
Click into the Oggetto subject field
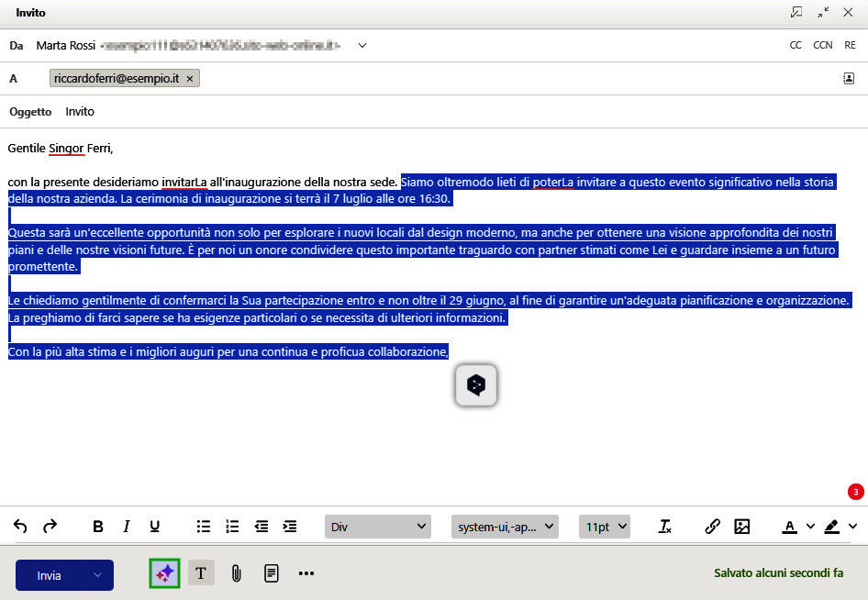(367, 112)
